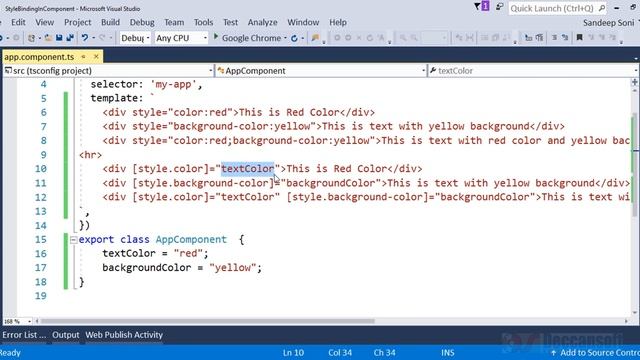
Task: Open the Any CPU platform dropdown
Action: [x=182, y=38]
